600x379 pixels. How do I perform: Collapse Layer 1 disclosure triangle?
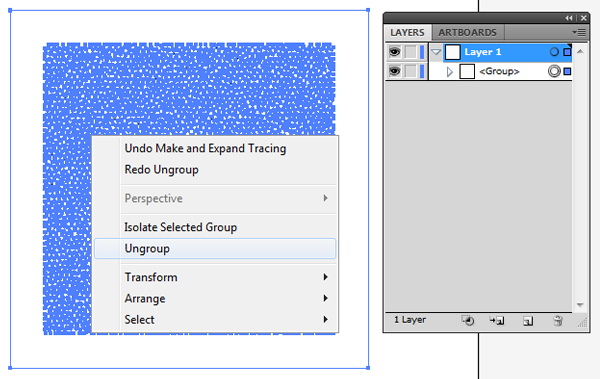(436, 52)
